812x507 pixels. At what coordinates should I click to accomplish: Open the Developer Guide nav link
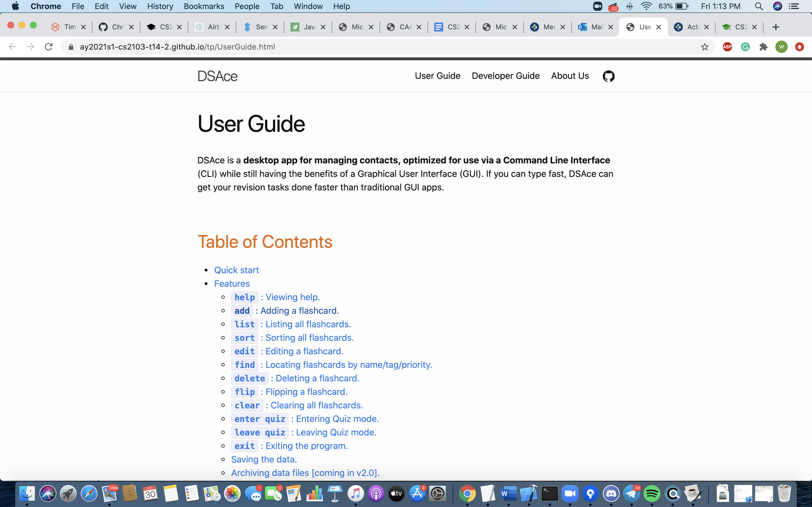coord(505,76)
